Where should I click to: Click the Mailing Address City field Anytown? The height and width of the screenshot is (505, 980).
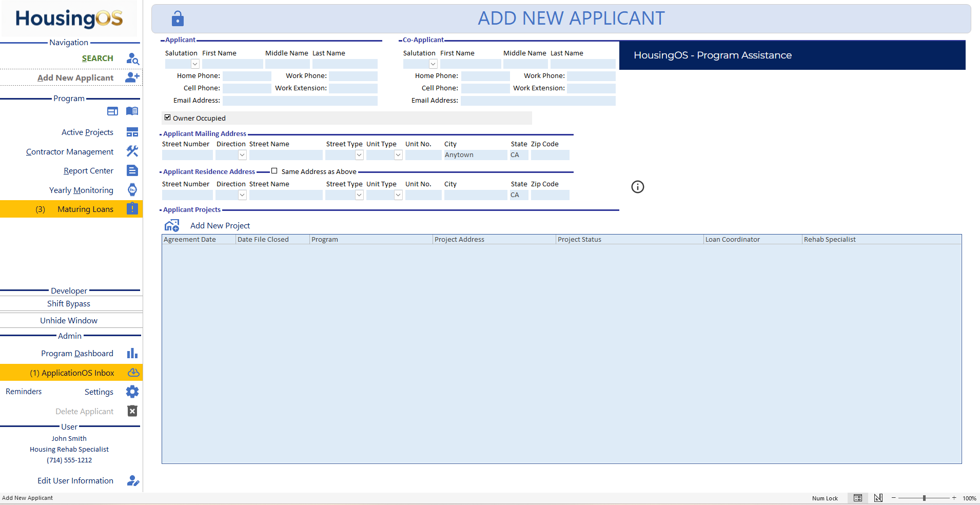(x=476, y=155)
